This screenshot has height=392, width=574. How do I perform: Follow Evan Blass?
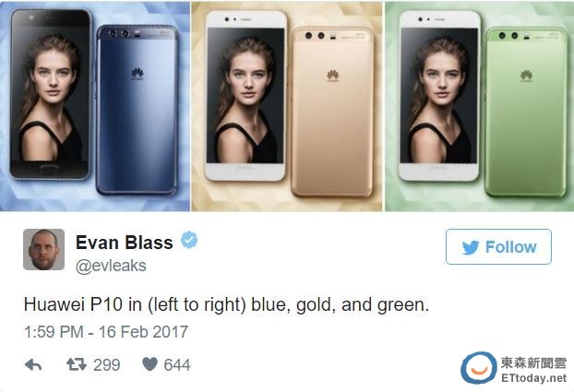click(498, 246)
